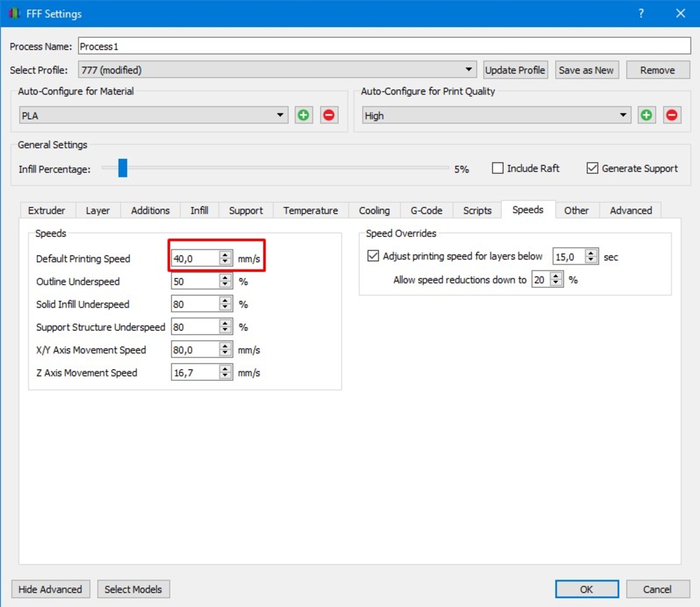
Task: Increase speed reductions percent with up arrow
Action: tap(556, 275)
